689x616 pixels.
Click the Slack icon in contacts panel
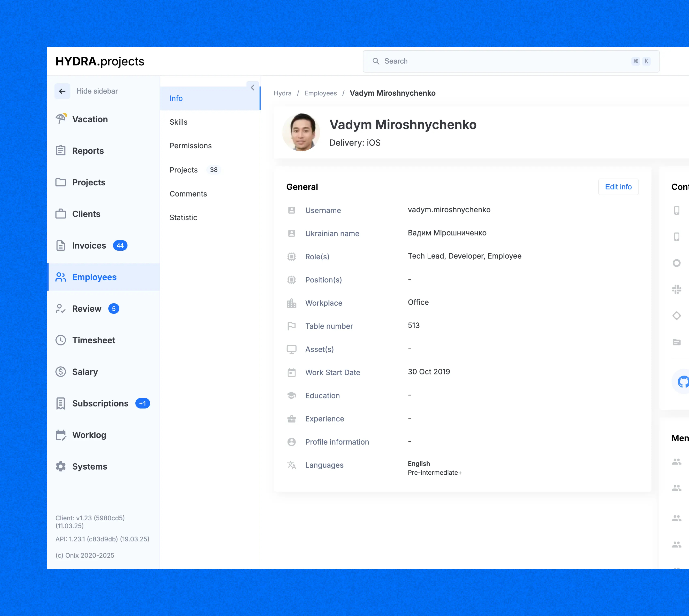click(676, 289)
